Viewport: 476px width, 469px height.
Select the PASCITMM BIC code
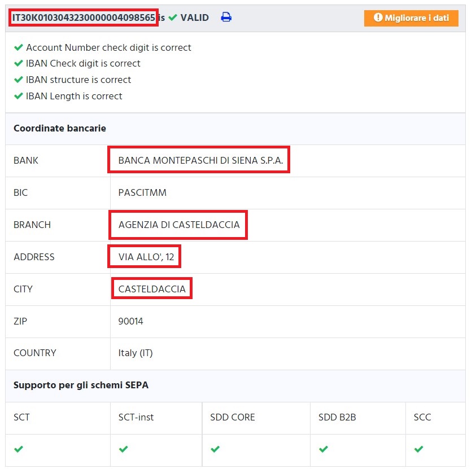tap(142, 192)
